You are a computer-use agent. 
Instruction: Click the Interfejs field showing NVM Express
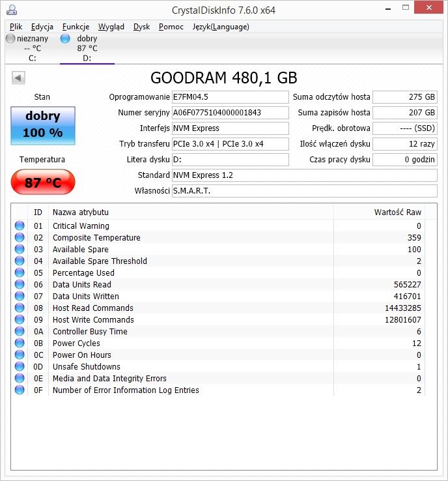[230, 128]
